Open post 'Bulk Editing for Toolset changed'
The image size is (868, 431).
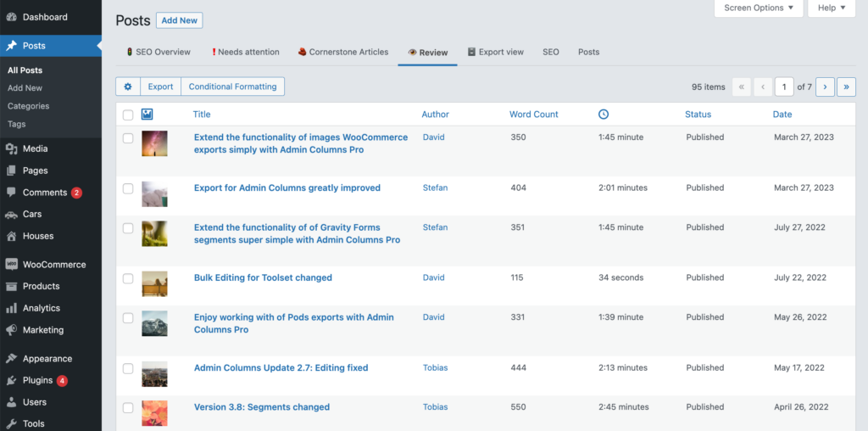[x=263, y=278]
